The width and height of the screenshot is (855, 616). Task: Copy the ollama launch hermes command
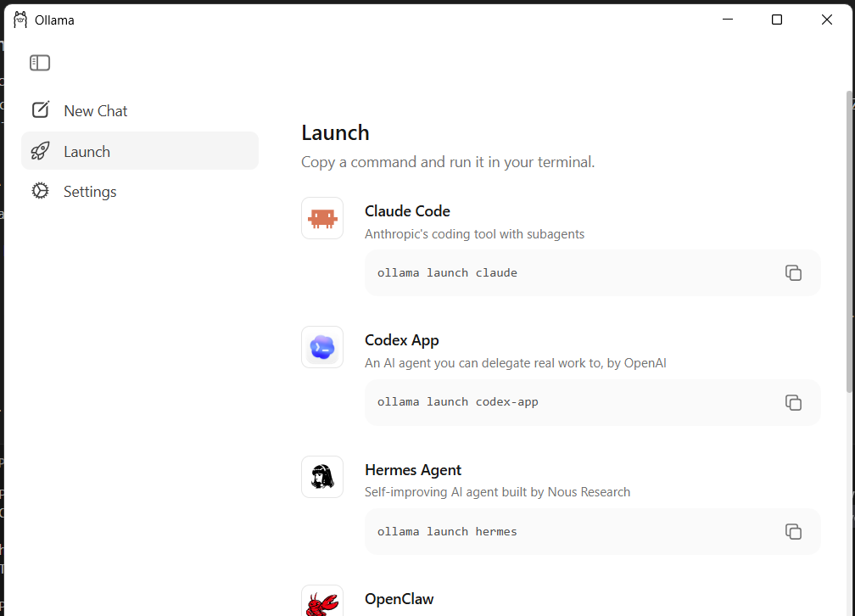[793, 531]
